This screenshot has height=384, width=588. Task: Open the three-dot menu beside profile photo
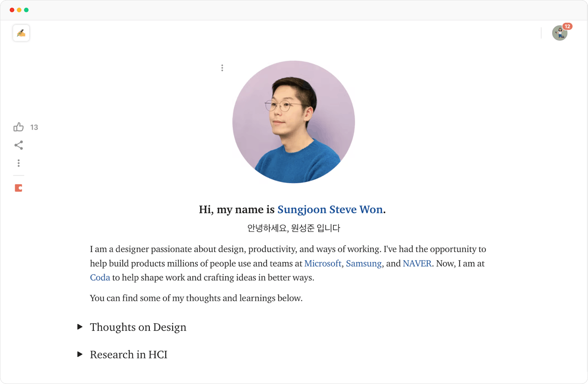(222, 68)
